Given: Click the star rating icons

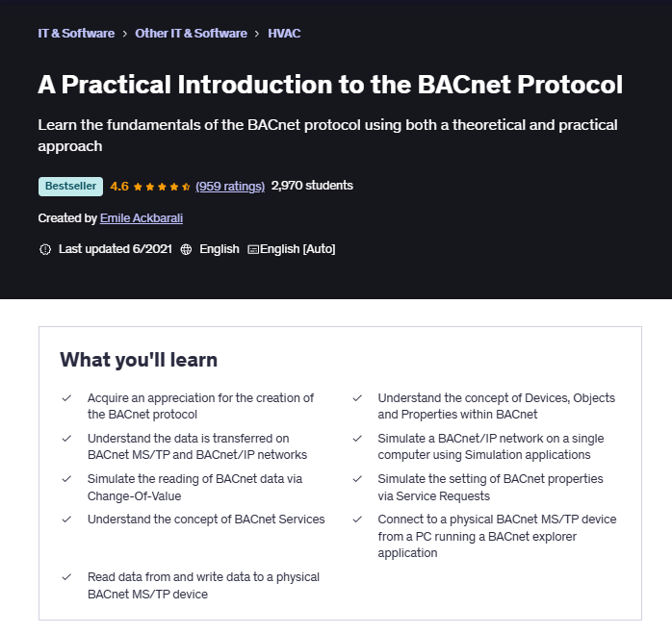Looking at the screenshot, I should (162, 187).
